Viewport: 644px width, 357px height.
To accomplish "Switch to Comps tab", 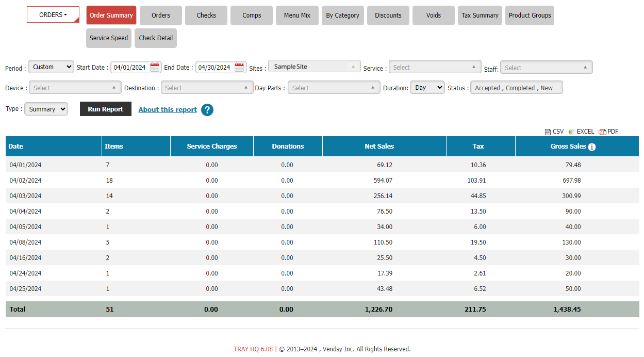I will [252, 15].
